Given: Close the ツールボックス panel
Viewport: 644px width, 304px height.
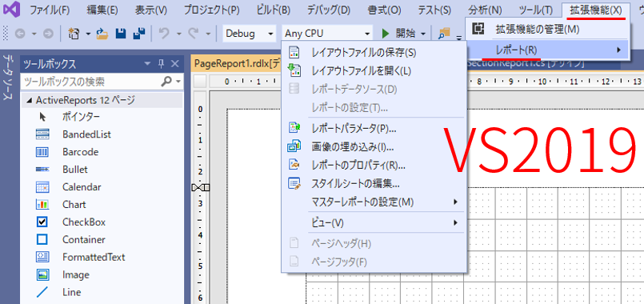Looking at the screenshot, I should pos(175,64).
